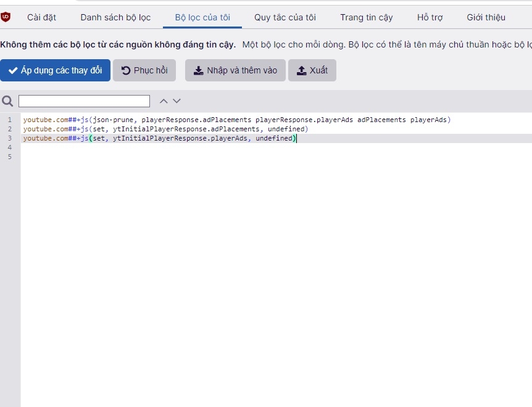This screenshot has height=407, width=532.
Task: Click the Xuất export button
Action: click(x=312, y=70)
